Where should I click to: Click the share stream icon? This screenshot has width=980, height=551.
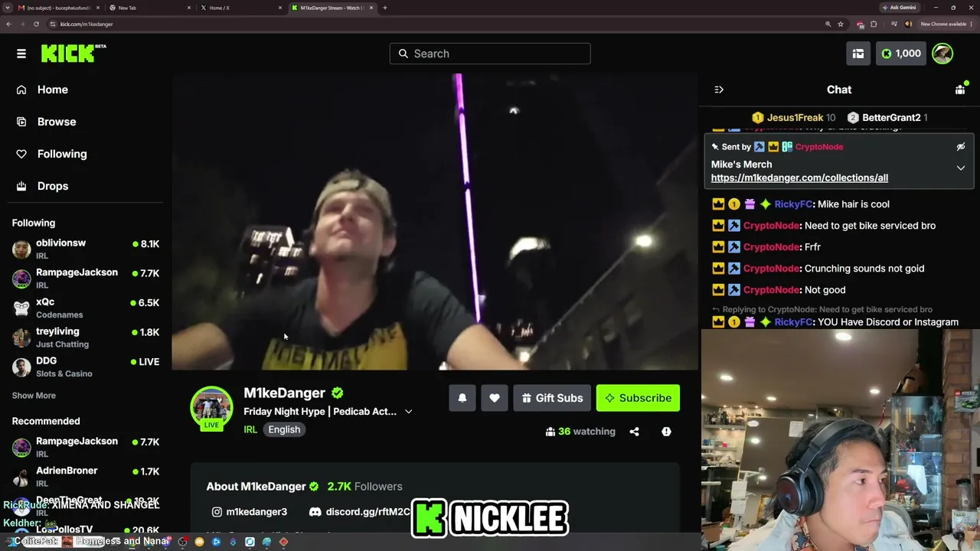[634, 432]
